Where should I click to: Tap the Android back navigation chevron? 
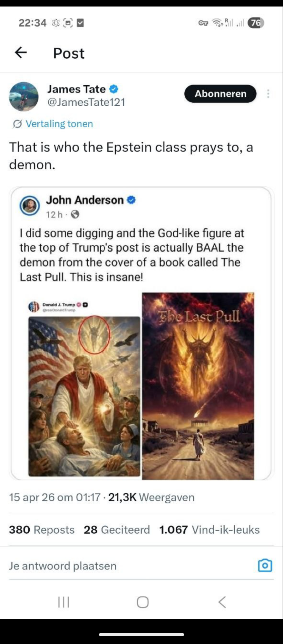(x=222, y=602)
